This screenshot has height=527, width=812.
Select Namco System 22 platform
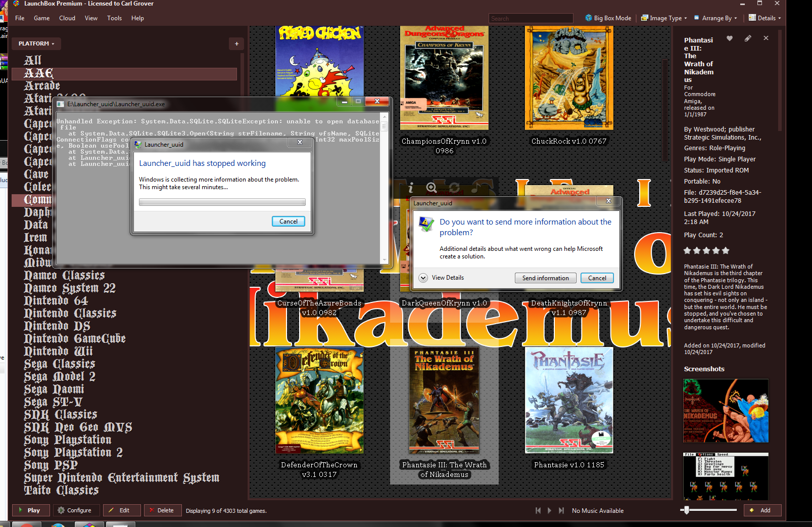[x=70, y=288]
